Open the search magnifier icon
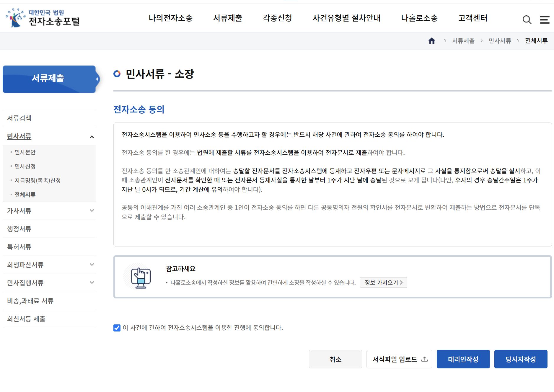Viewport: 554px width, 392px height. coord(527,19)
